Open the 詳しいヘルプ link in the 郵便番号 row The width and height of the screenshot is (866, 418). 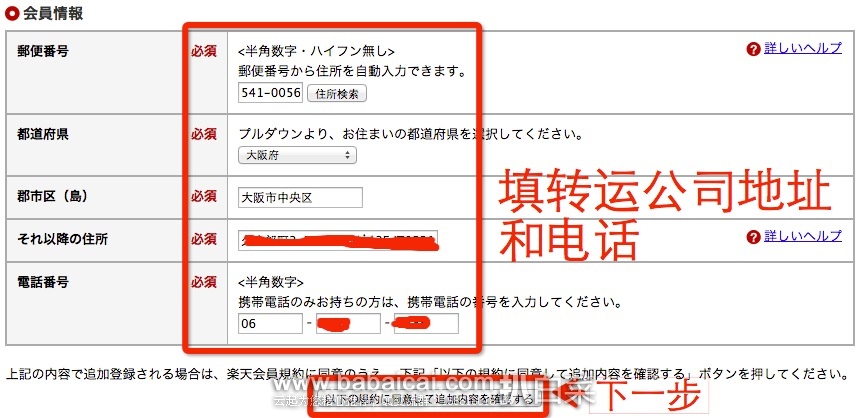click(x=803, y=48)
